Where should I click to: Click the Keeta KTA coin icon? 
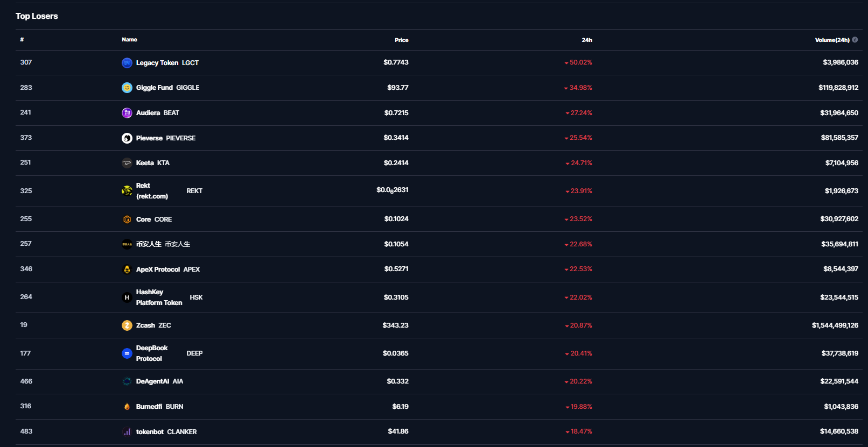click(x=127, y=163)
